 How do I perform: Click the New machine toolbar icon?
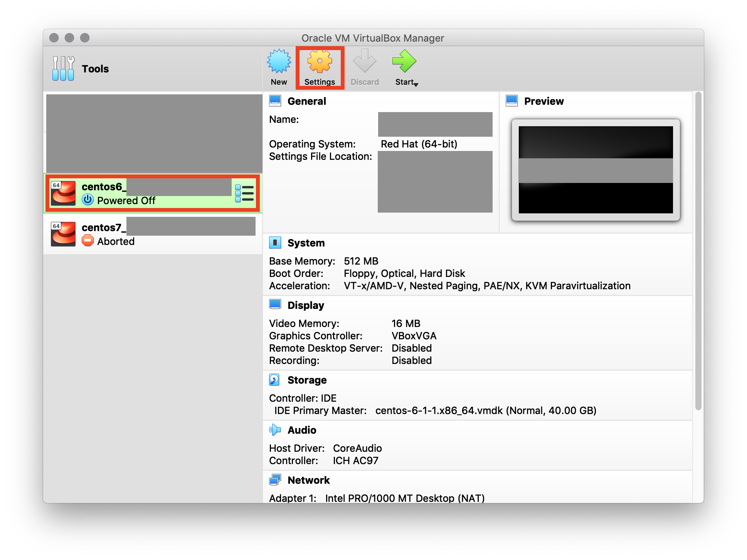tap(279, 68)
